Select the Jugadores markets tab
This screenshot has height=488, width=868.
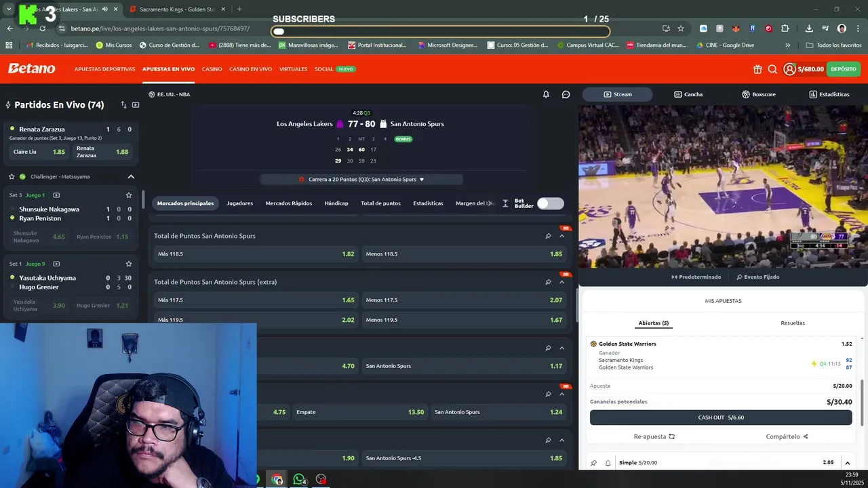[239, 203]
